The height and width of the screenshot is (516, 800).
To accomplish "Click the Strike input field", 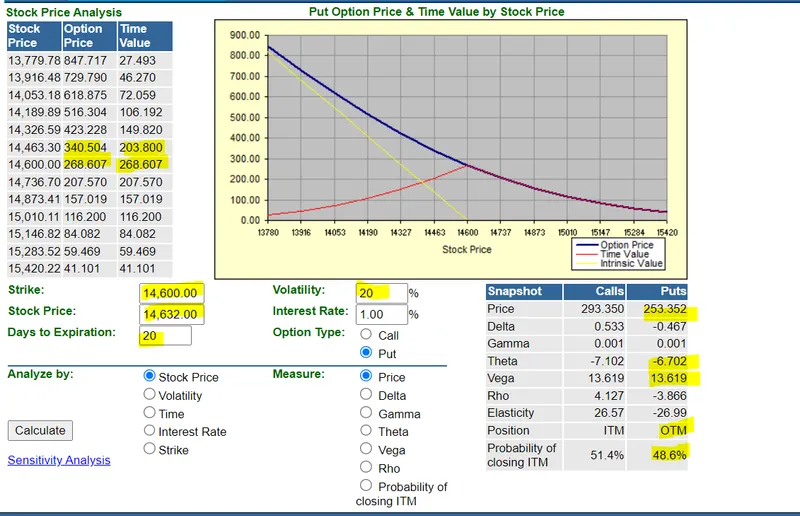I will [x=172, y=293].
